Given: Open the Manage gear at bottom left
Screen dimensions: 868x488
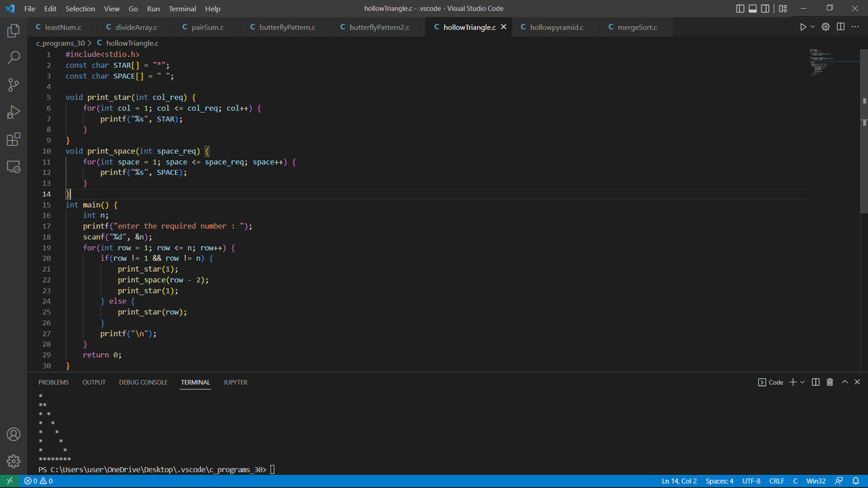Looking at the screenshot, I should coord(14,461).
